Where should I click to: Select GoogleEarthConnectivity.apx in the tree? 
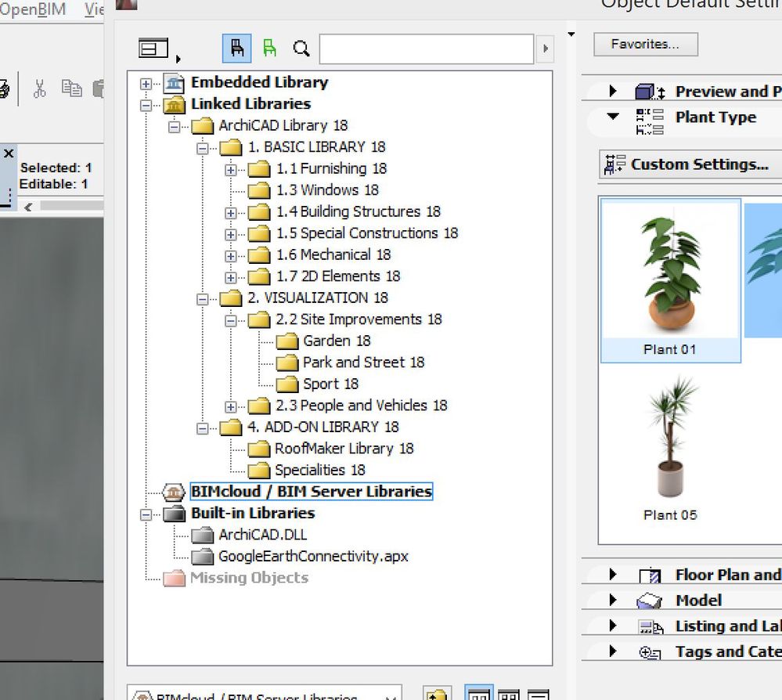313,556
